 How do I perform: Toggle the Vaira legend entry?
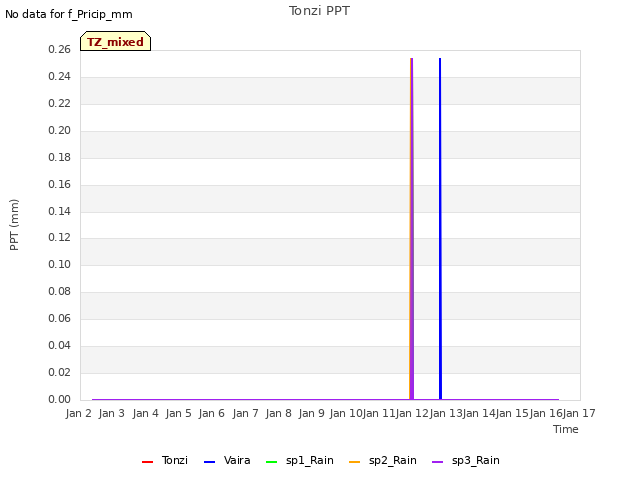227,461
